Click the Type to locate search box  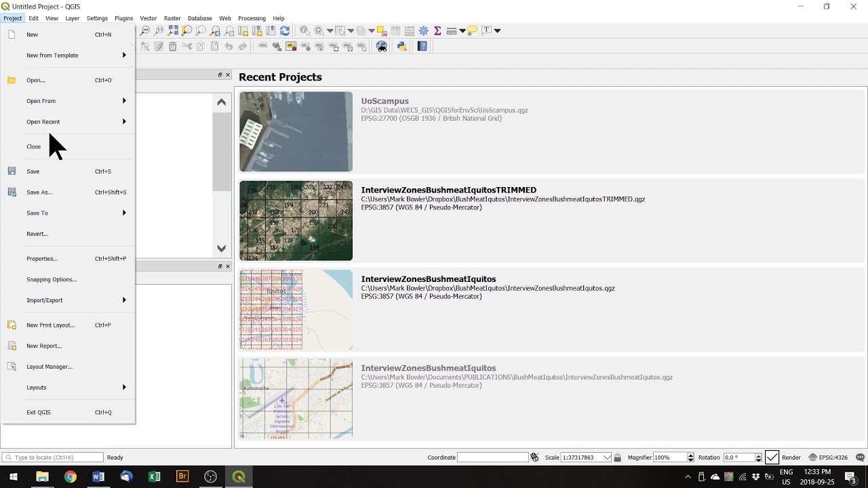[52, 457]
